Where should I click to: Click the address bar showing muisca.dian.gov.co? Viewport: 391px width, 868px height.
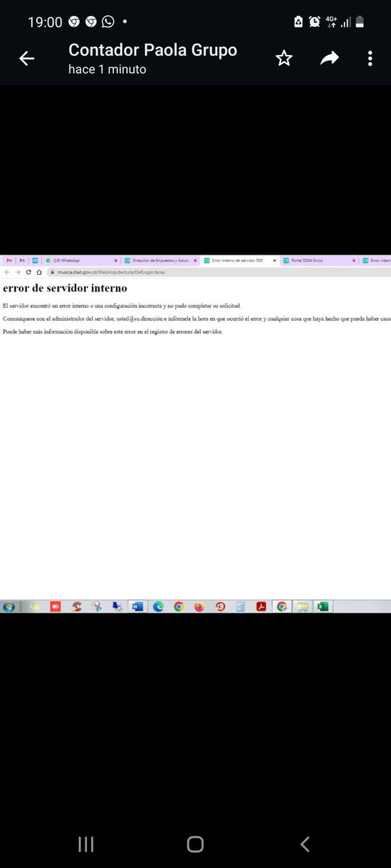click(x=217, y=272)
